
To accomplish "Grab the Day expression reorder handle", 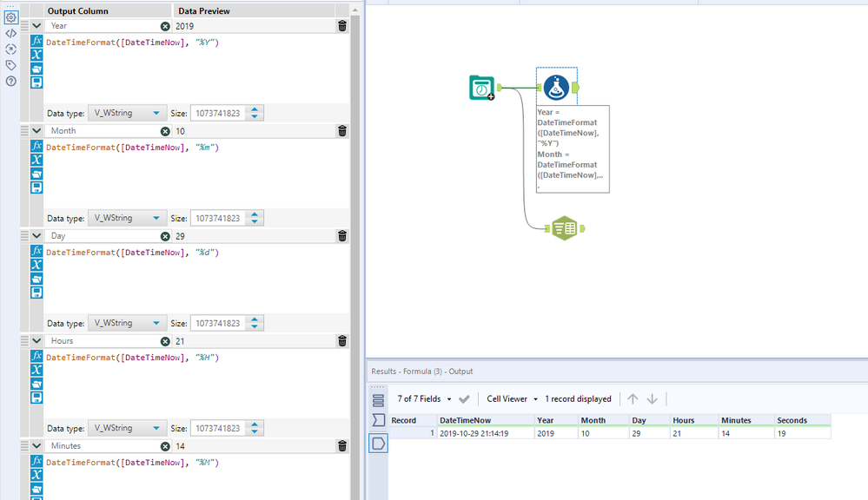I will (24, 235).
